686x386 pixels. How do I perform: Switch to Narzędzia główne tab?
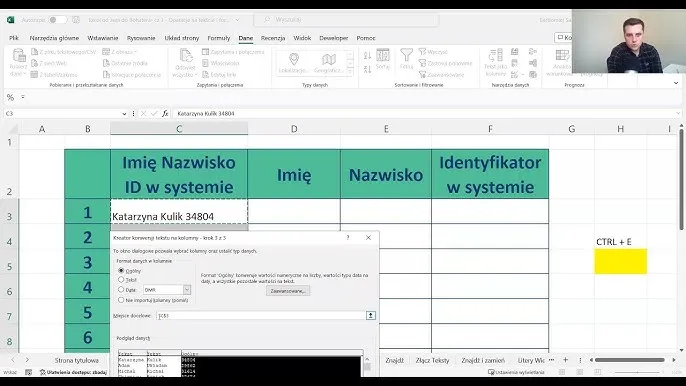click(54, 38)
